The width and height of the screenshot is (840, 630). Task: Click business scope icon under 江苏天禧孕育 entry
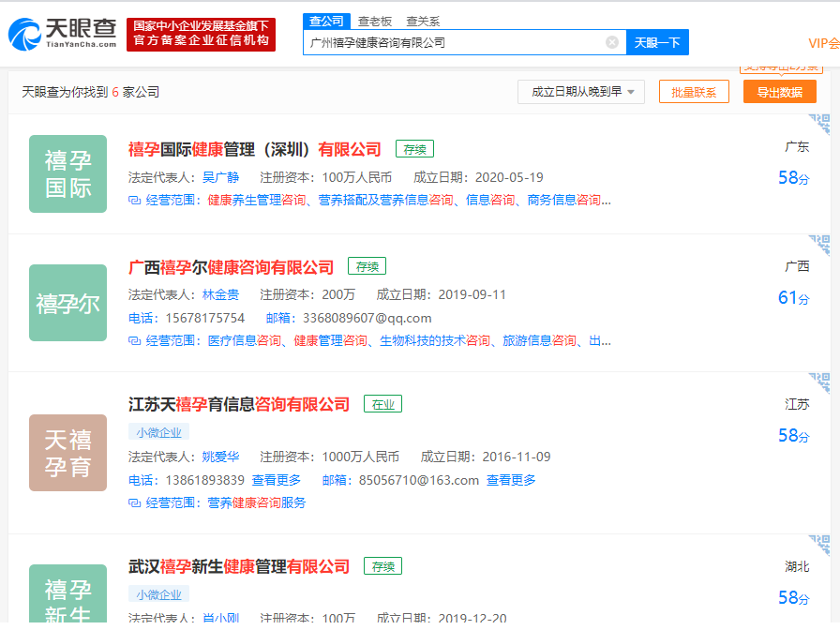click(134, 502)
